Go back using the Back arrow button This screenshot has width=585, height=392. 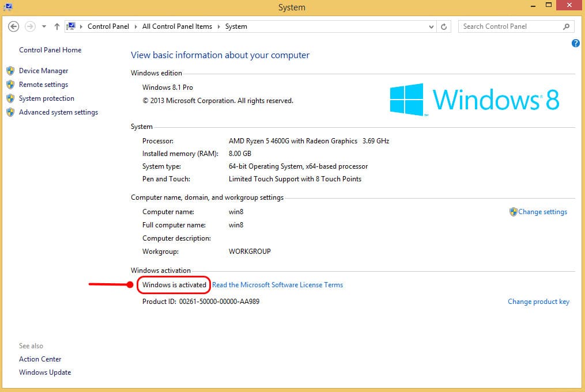(x=13, y=26)
